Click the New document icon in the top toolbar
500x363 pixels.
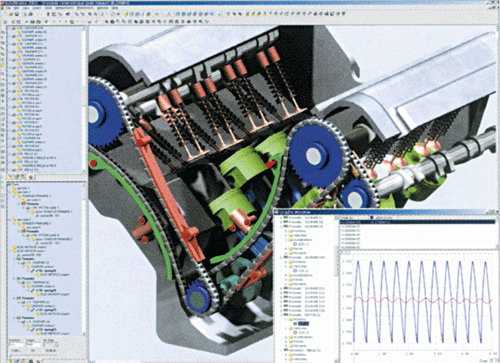[x=4, y=14]
